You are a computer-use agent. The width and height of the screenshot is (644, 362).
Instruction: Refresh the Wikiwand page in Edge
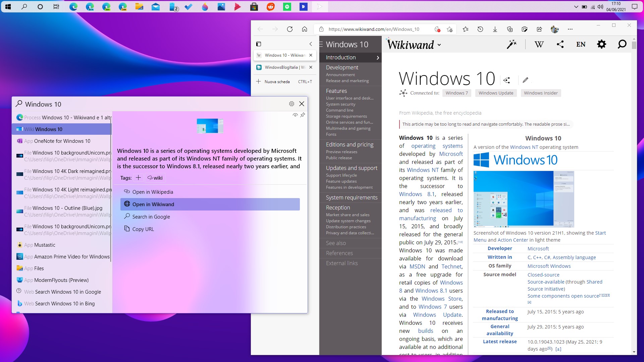(290, 29)
